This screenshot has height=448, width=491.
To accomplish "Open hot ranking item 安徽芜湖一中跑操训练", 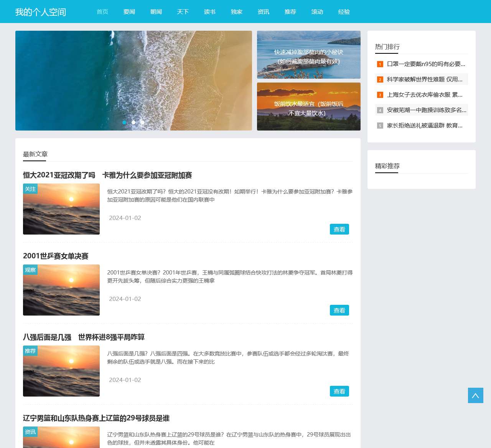I will (x=427, y=110).
